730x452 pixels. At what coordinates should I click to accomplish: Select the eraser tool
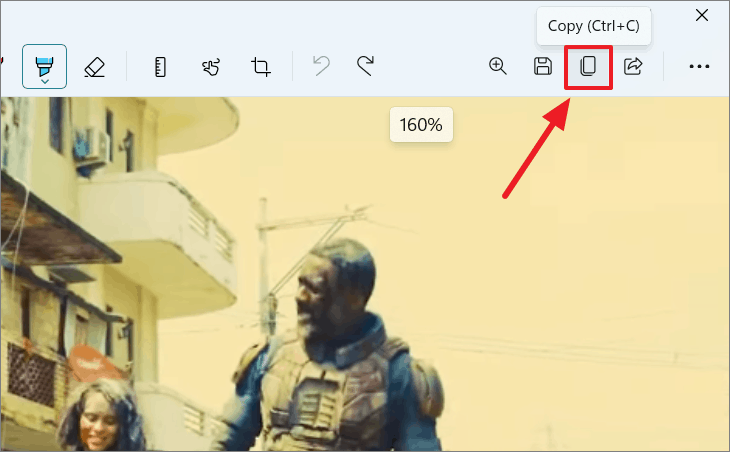click(95, 67)
